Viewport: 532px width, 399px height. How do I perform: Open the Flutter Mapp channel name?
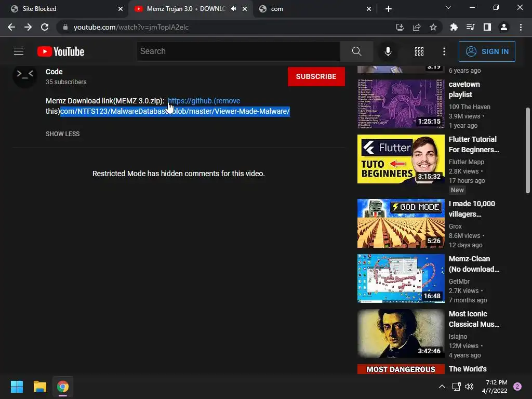pos(466,162)
